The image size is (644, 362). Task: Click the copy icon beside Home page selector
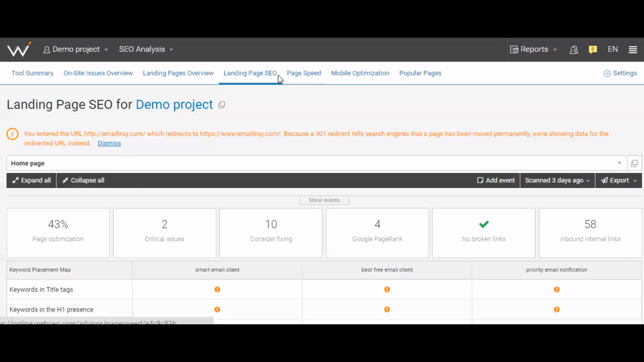634,163
